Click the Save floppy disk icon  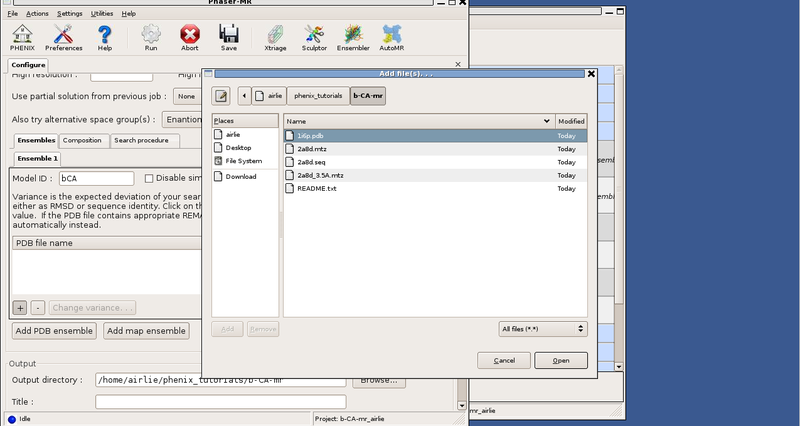pyautogui.click(x=229, y=37)
